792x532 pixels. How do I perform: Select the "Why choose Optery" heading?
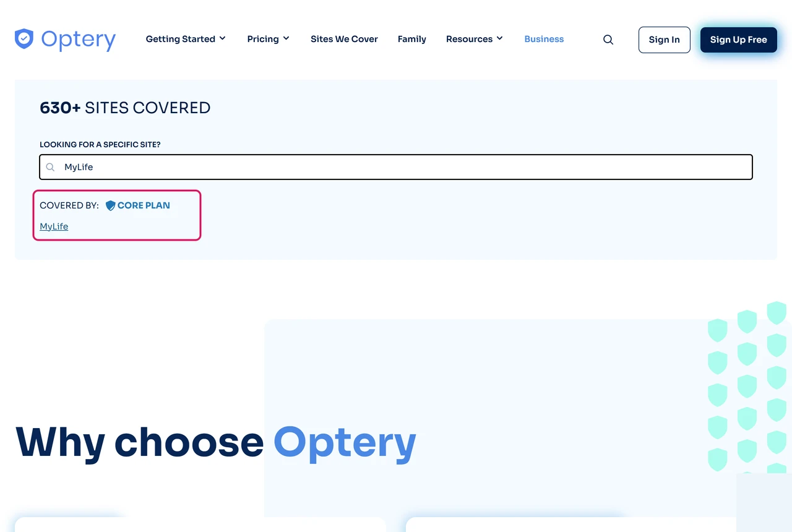[216, 442]
